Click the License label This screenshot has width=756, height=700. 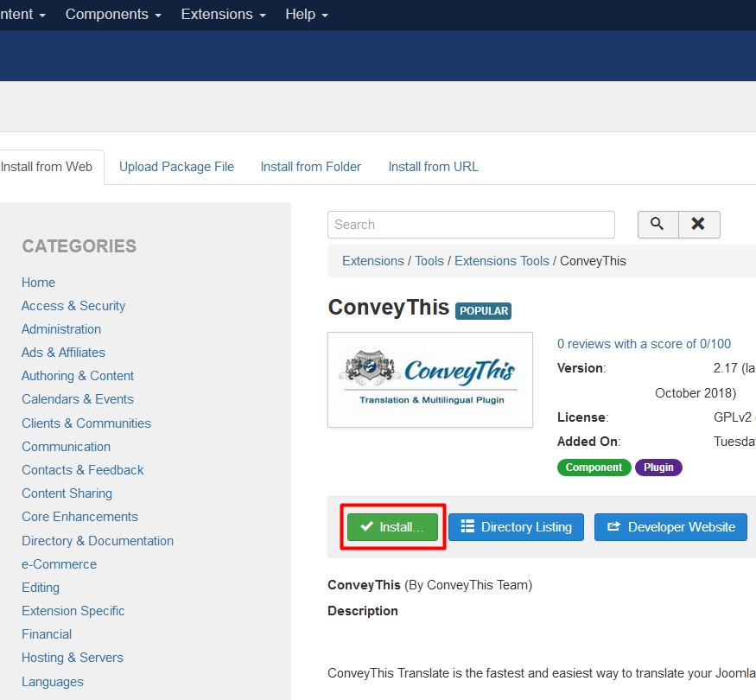click(x=583, y=417)
